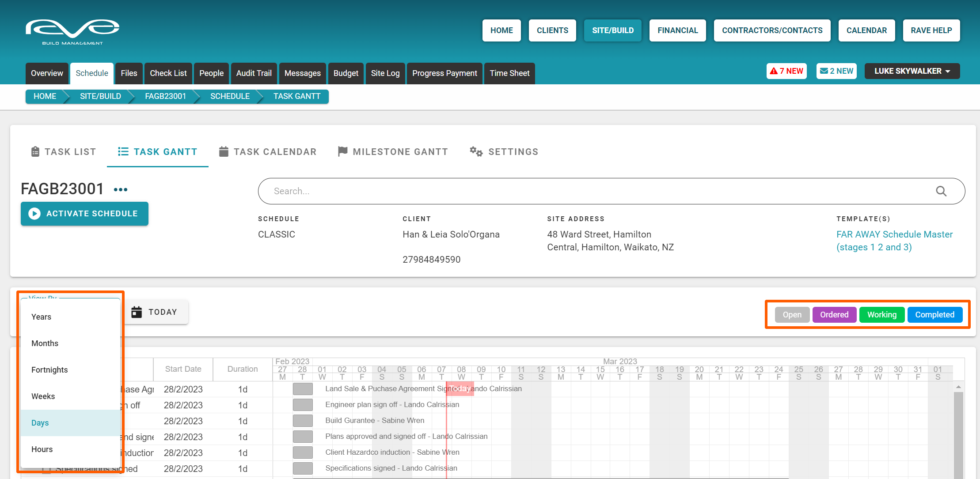Go to the Financial section
Image resolution: width=980 pixels, height=479 pixels.
pos(677,30)
